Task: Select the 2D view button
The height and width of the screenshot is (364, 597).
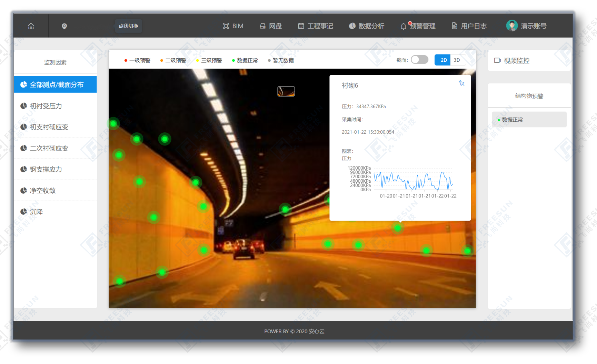Action: coord(444,60)
